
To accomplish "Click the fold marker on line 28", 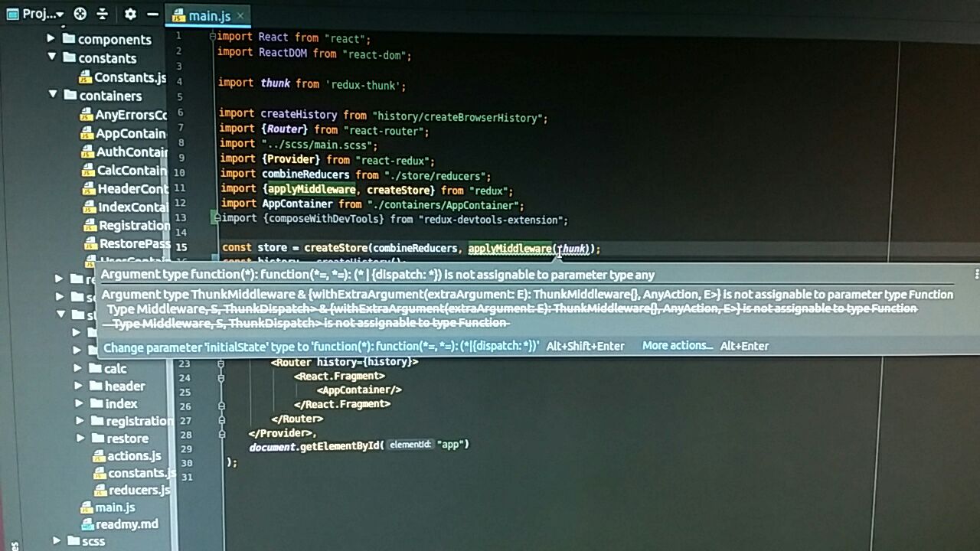I will pyautogui.click(x=221, y=434).
